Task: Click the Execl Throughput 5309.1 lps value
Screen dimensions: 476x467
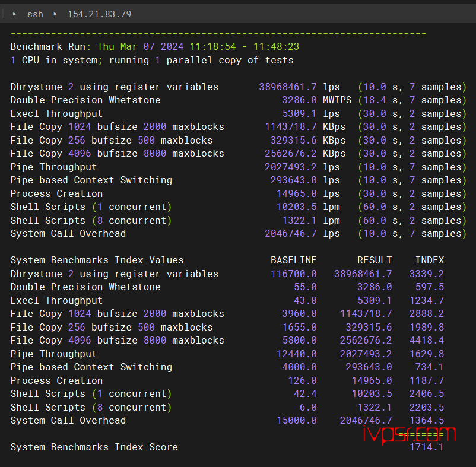Action: pyautogui.click(x=311, y=114)
